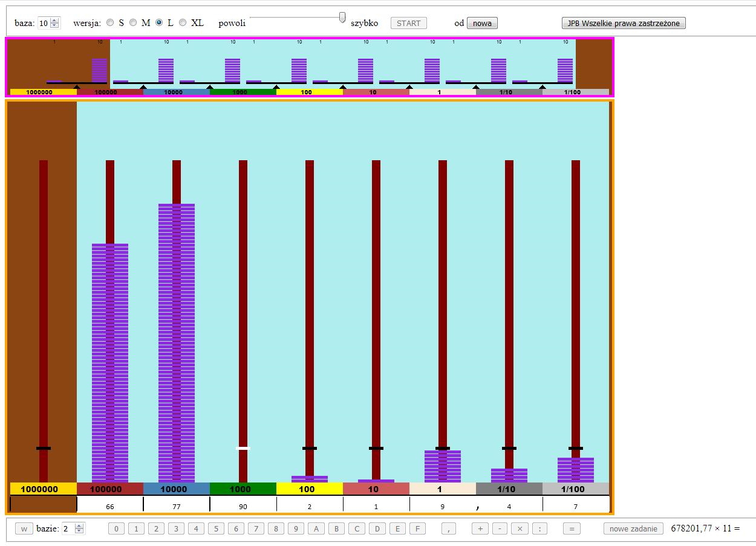Click the nowa button
The width and height of the screenshot is (756, 546).
(x=482, y=23)
